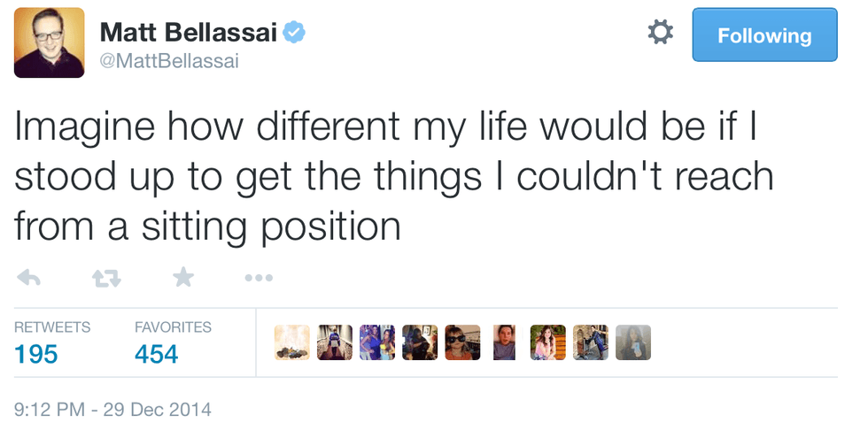Click the first avatar in the favoriters row
Image resolution: width=868 pixels, height=422 pixels.
pyautogui.click(x=291, y=342)
